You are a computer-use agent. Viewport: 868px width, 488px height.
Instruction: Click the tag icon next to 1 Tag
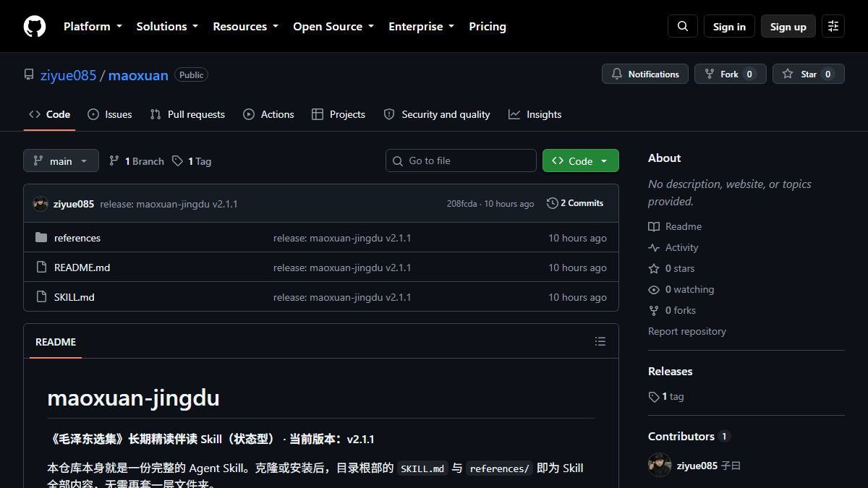click(178, 161)
